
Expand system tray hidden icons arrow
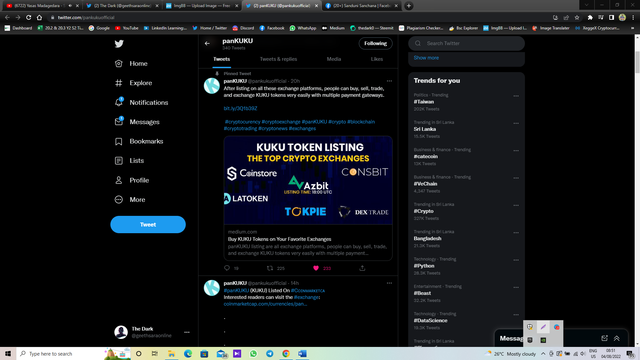click(x=543, y=353)
